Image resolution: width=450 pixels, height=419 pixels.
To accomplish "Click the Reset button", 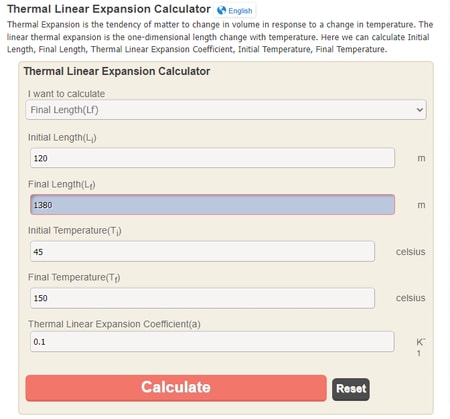I will (351, 389).
